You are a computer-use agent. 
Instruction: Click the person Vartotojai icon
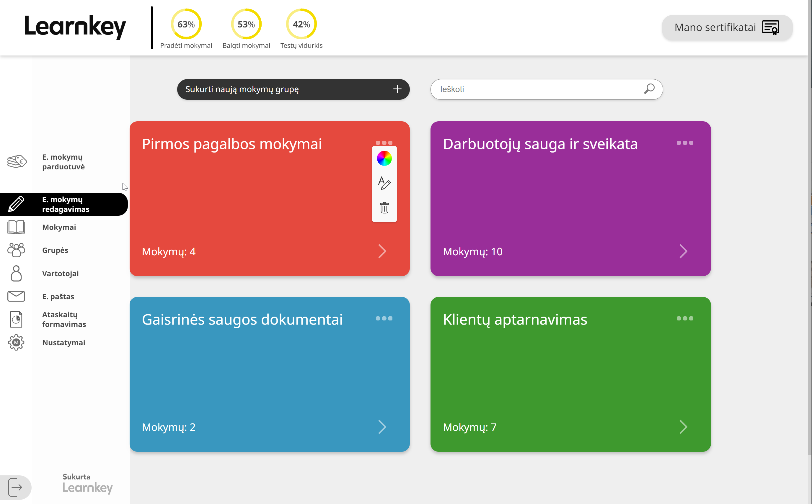coord(16,273)
